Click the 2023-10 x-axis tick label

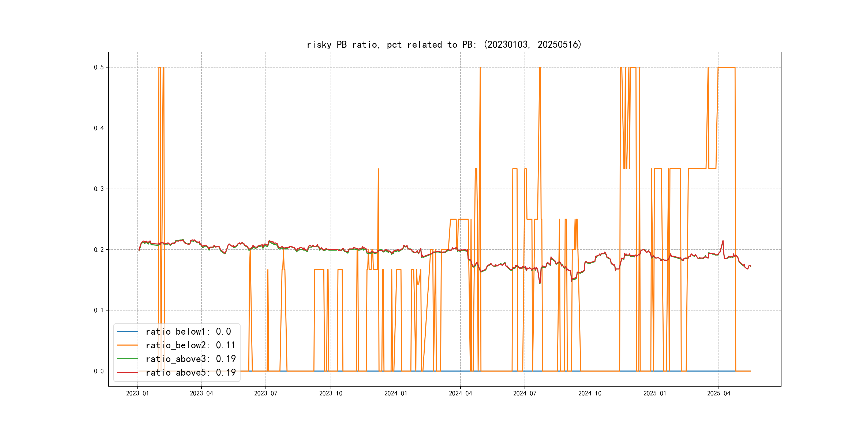(331, 393)
